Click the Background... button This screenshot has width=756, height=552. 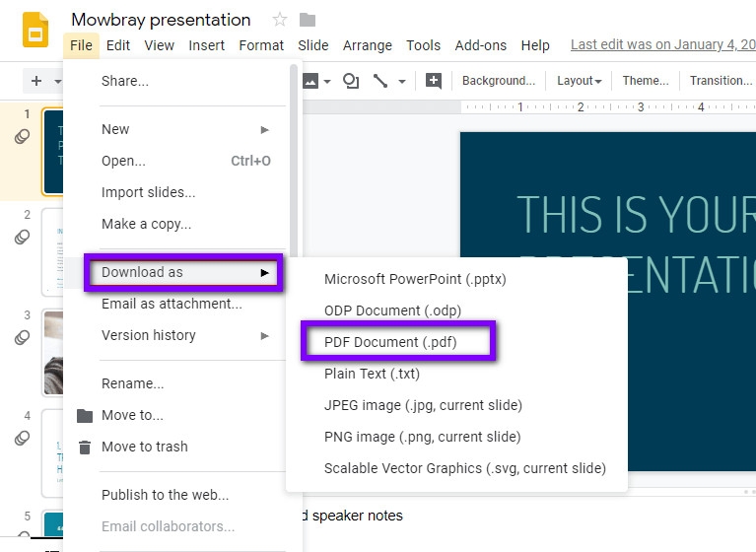pos(499,81)
